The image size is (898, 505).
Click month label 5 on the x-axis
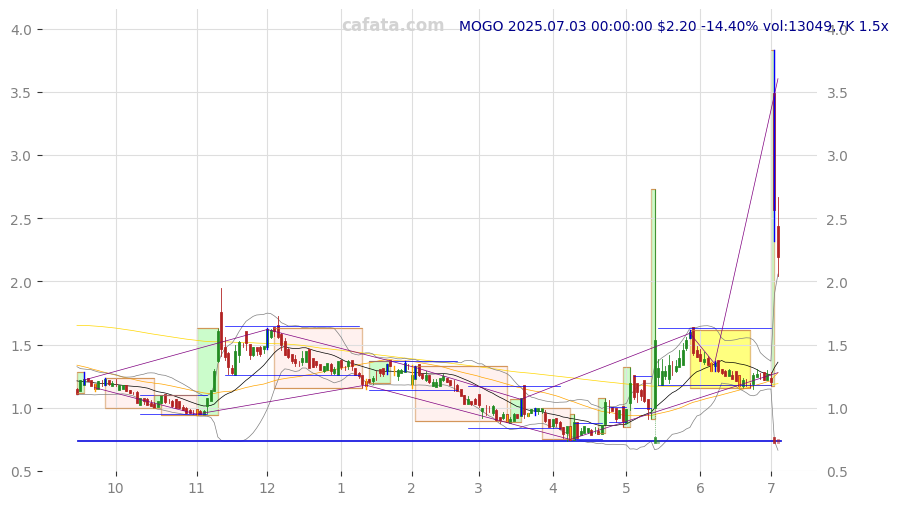(626, 488)
